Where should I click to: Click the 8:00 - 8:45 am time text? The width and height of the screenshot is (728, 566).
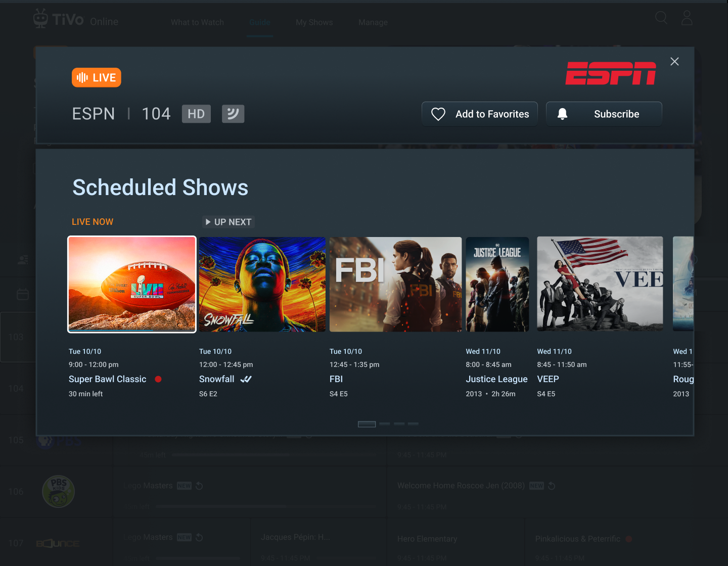tap(489, 364)
